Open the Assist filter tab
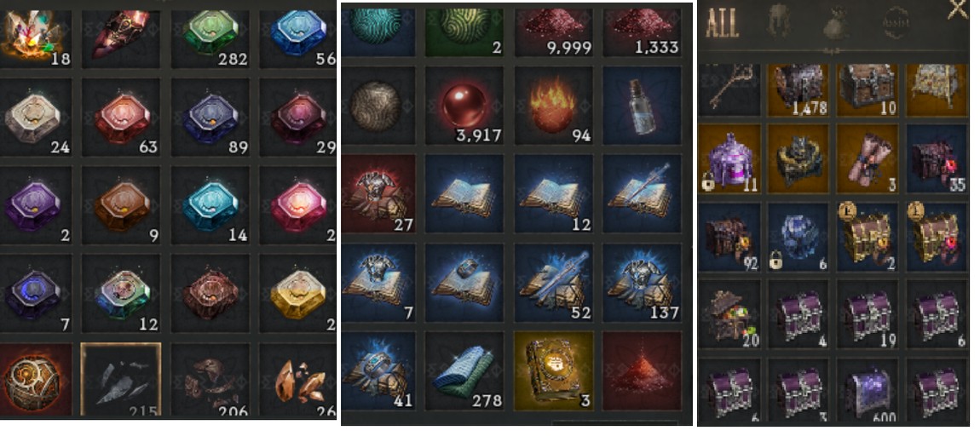The image size is (980, 436). [x=896, y=24]
